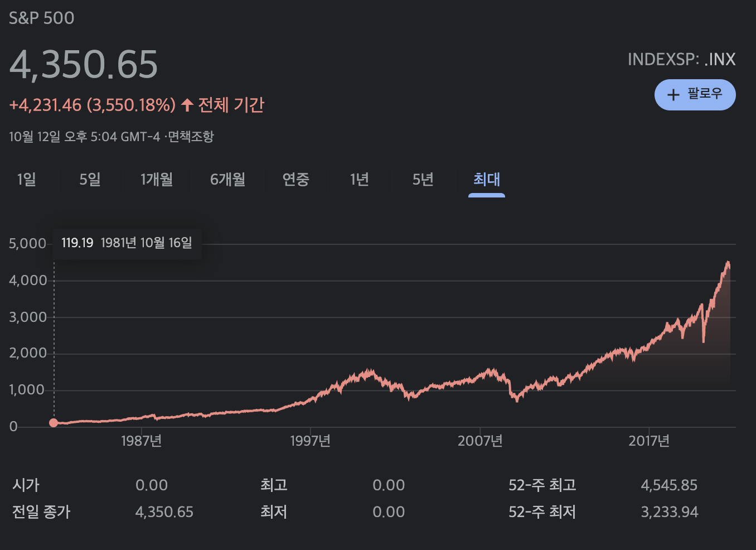Click the chart data point marker at 1981
This screenshot has height=550, width=756.
point(54,423)
